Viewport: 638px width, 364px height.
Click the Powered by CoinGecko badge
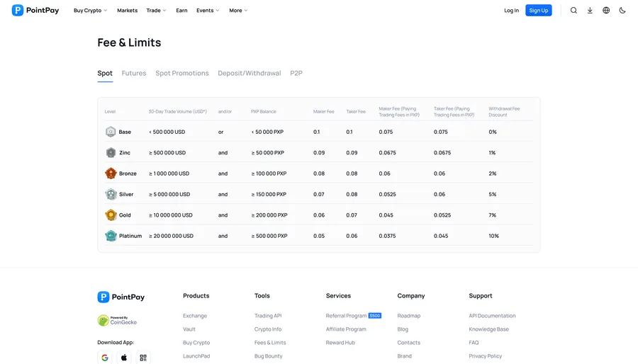[x=117, y=320]
